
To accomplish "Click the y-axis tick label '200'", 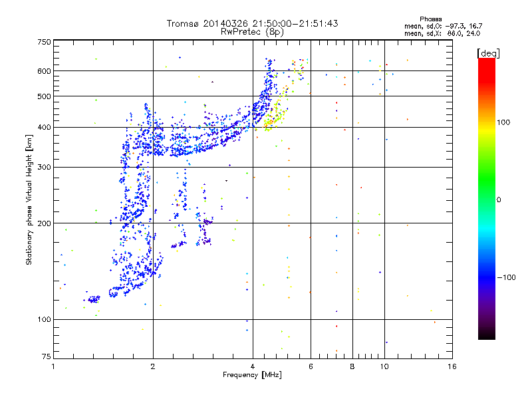I will point(44,223).
